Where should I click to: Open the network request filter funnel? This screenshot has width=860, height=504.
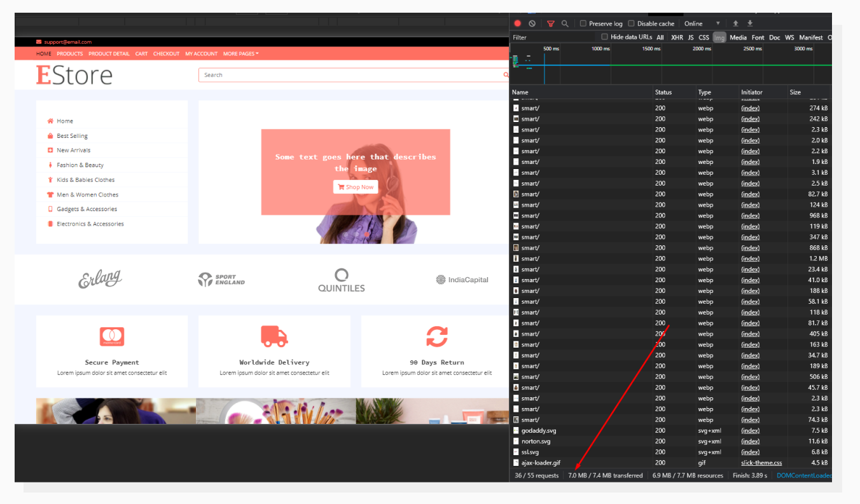pyautogui.click(x=550, y=23)
